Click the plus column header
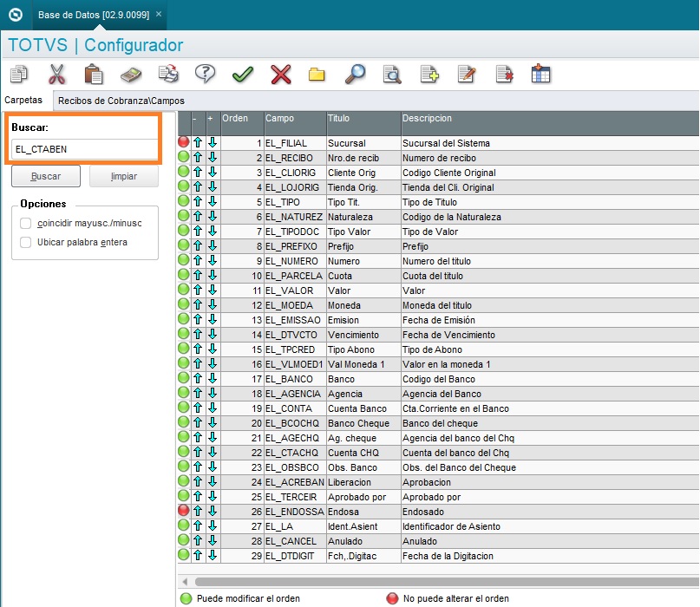700x607 pixels. coord(213,123)
